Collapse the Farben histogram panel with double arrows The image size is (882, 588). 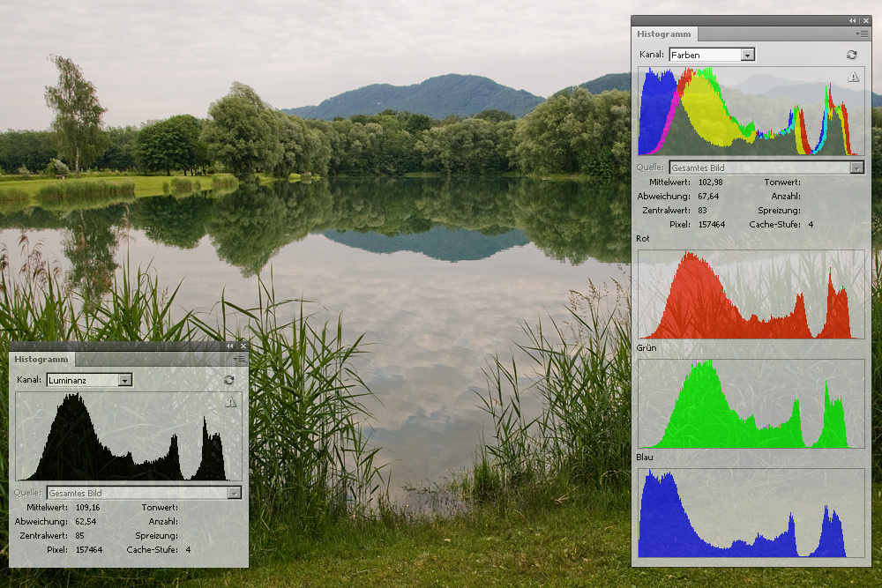pyautogui.click(x=853, y=21)
